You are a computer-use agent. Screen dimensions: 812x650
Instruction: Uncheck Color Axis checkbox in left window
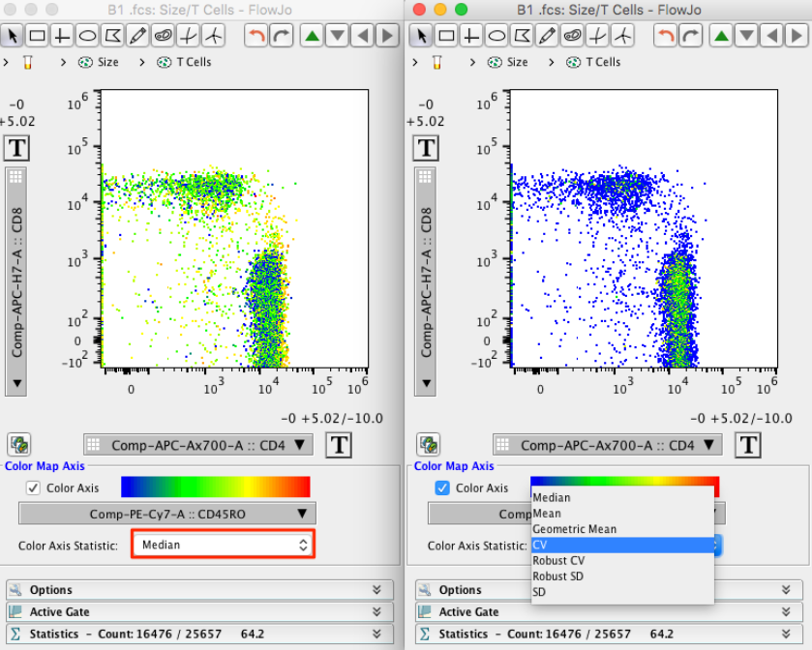click(33, 488)
